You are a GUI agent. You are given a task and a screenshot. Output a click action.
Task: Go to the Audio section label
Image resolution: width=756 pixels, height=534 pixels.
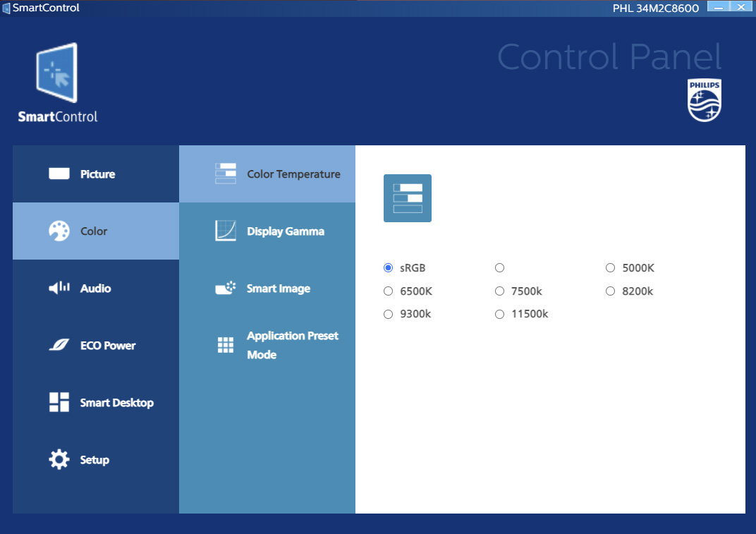95,288
